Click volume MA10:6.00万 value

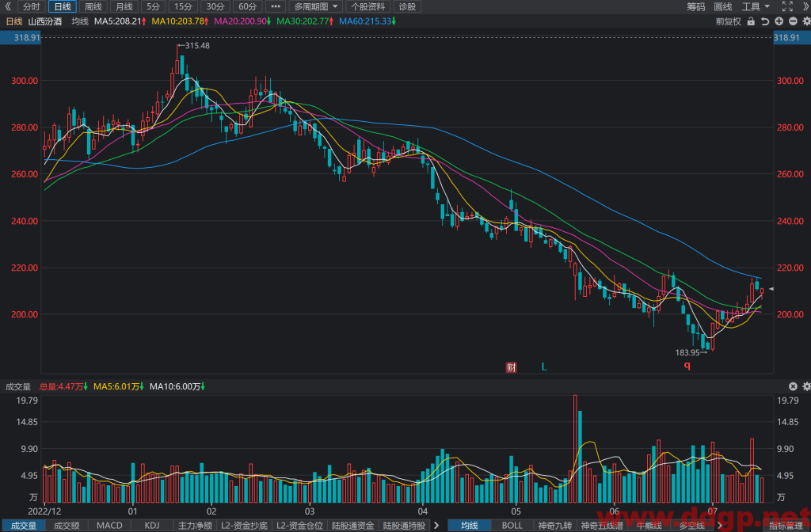click(x=177, y=386)
